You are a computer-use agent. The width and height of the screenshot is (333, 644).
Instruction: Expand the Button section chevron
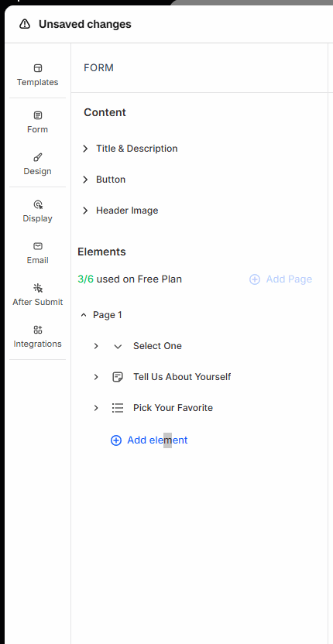tap(85, 180)
